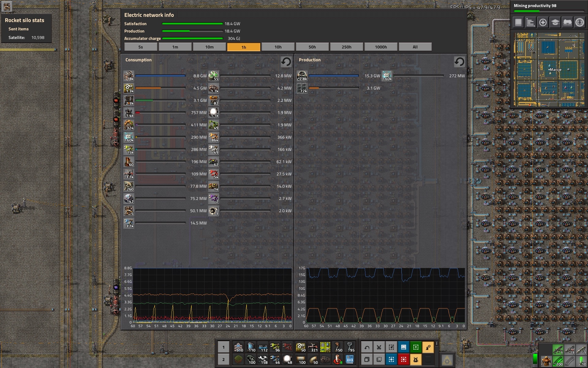
Task: Click the solar panel production bar
Action: (x=334, y=88)
